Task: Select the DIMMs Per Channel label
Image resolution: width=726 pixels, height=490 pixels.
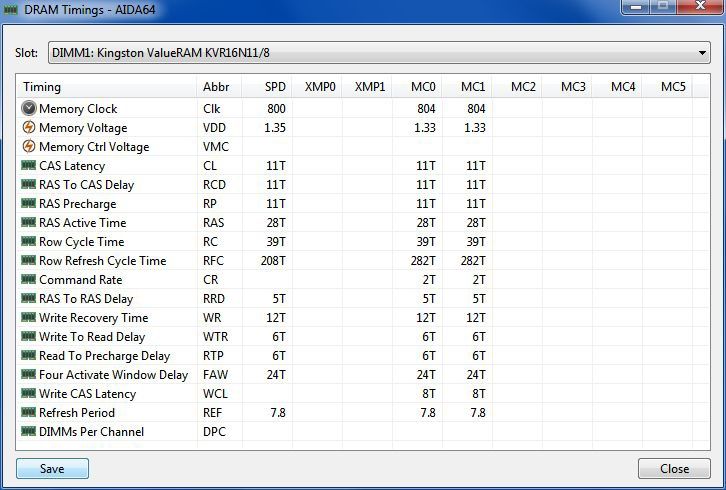Action: (92, 432)
